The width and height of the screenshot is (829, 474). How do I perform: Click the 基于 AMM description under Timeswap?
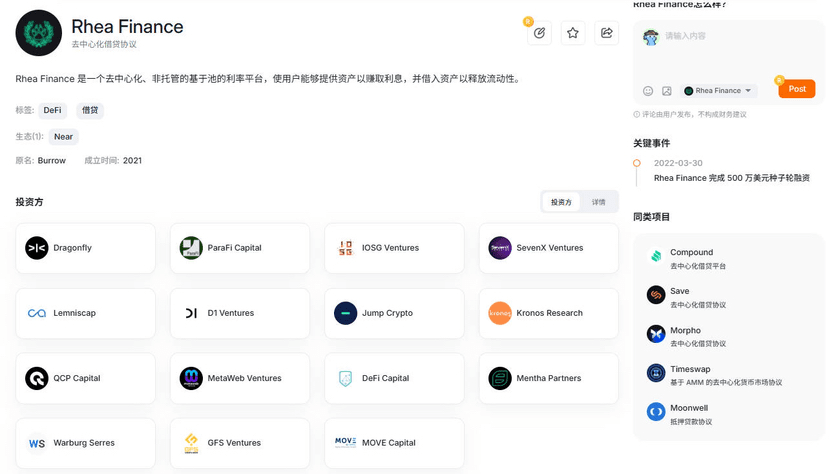point(726,383)
